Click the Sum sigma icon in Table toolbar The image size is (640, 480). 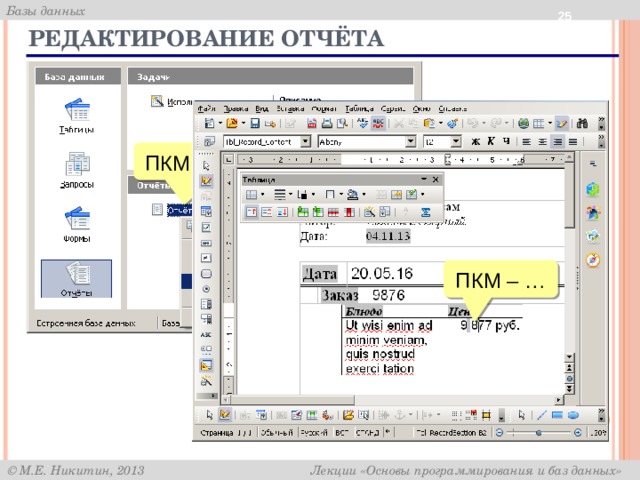(425, 212)
